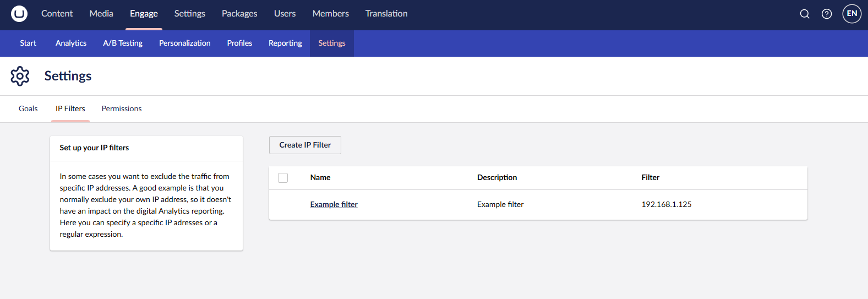Open the top Settings section

[190, 14]
